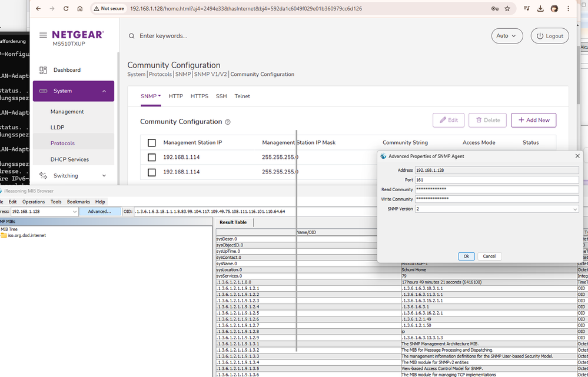Switch to the HTTPS tab
The width and height of the screenshot is (588, 377).
[199, 96]
